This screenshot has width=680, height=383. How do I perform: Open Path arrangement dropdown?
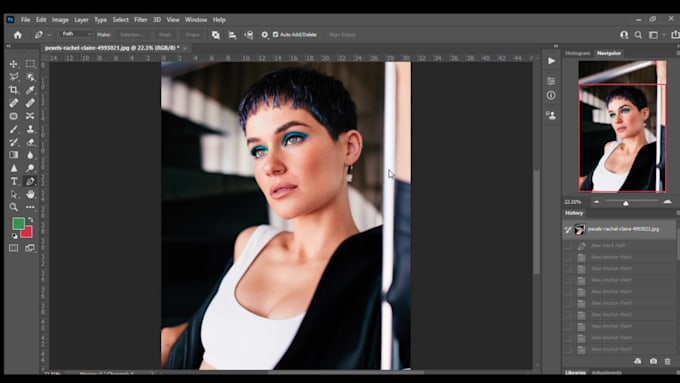point(248,35)
